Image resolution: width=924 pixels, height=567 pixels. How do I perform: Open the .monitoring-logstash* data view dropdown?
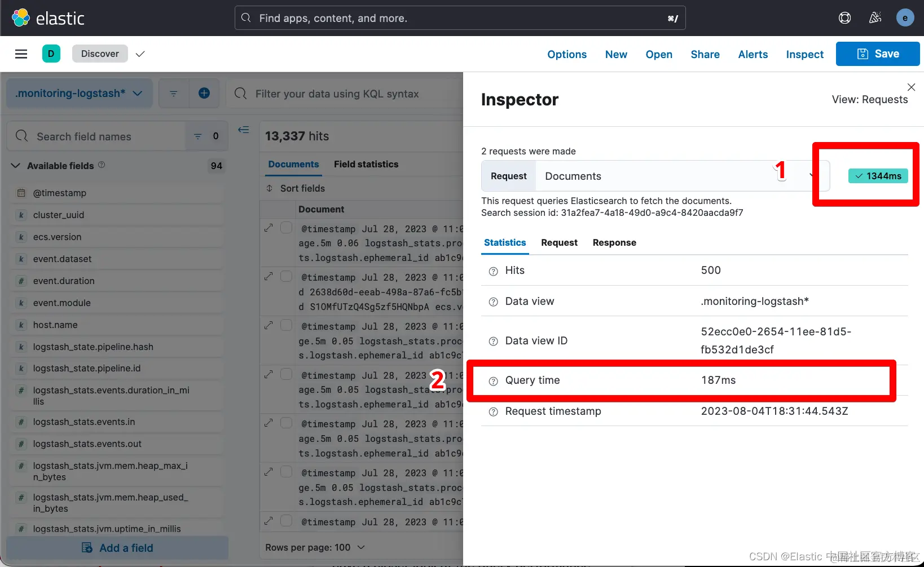(x=79, y=94)
